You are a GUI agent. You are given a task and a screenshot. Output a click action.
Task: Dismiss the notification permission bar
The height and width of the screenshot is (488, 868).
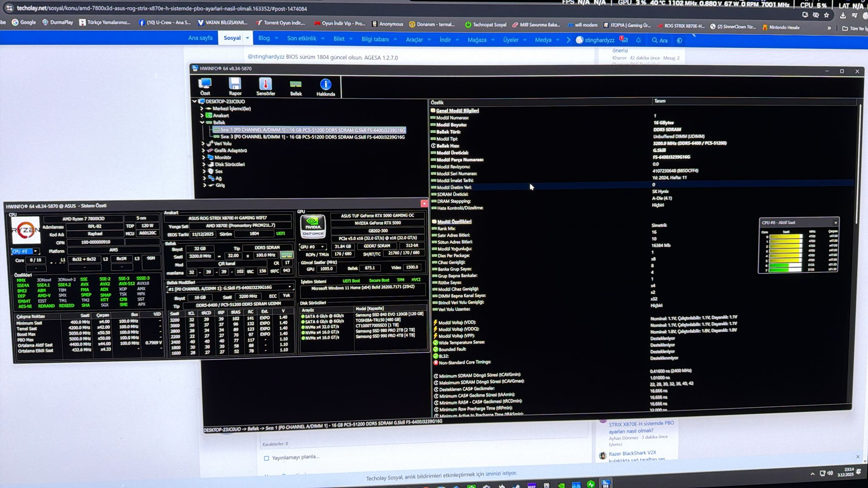pos(858,457)
